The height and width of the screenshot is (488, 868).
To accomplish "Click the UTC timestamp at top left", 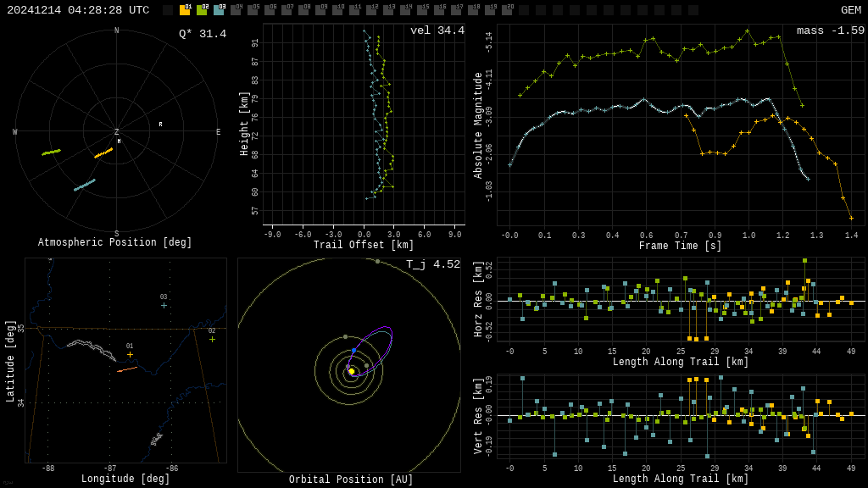I will [78, 10].
